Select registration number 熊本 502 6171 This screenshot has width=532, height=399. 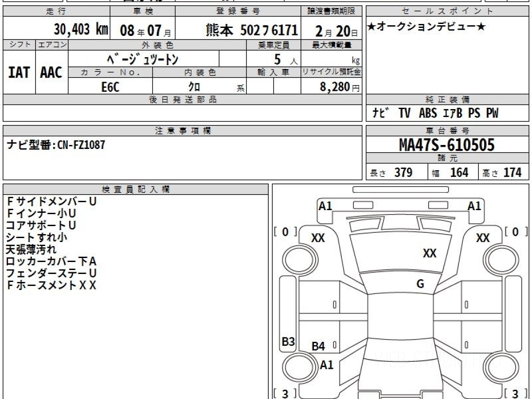pyautogui.click(x=252, y=30)
